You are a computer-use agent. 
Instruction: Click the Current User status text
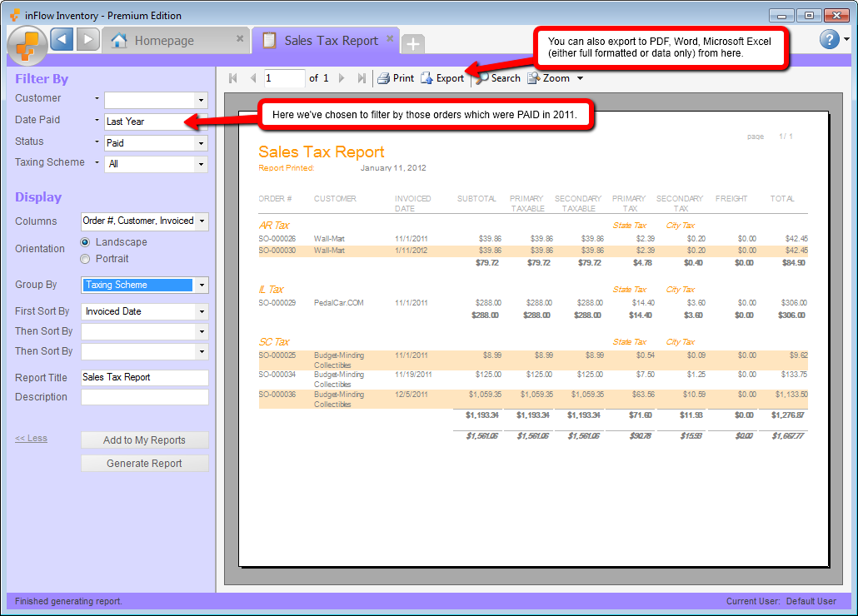pyautogui.click(x=781, y=601)
